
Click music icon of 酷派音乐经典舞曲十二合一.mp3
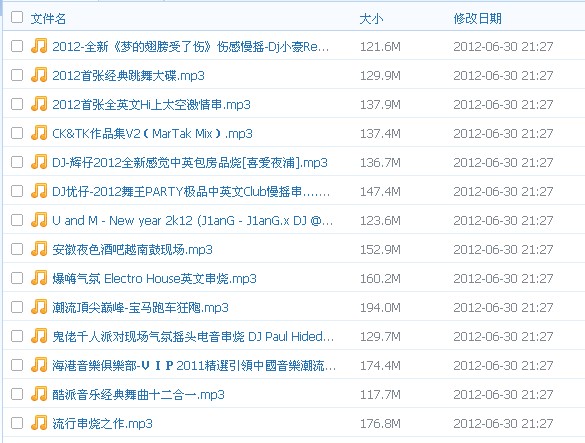coord(39,394)
